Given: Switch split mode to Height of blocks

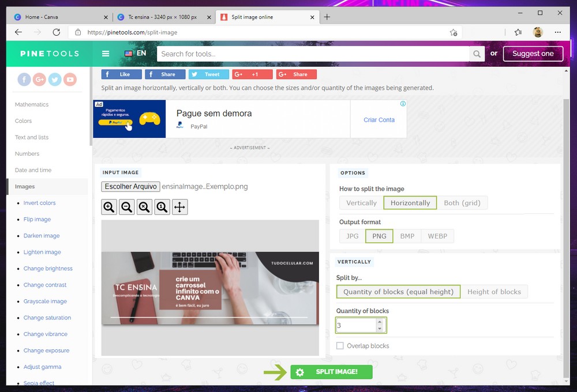Looking at the screenshot, I should click(x=494, y=292).
